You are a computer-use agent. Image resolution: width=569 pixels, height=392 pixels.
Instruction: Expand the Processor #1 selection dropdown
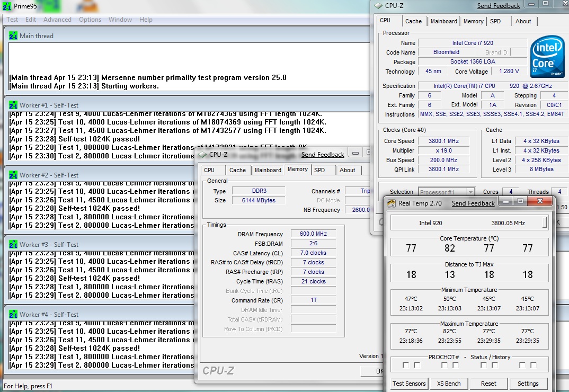tap(470, 192)
